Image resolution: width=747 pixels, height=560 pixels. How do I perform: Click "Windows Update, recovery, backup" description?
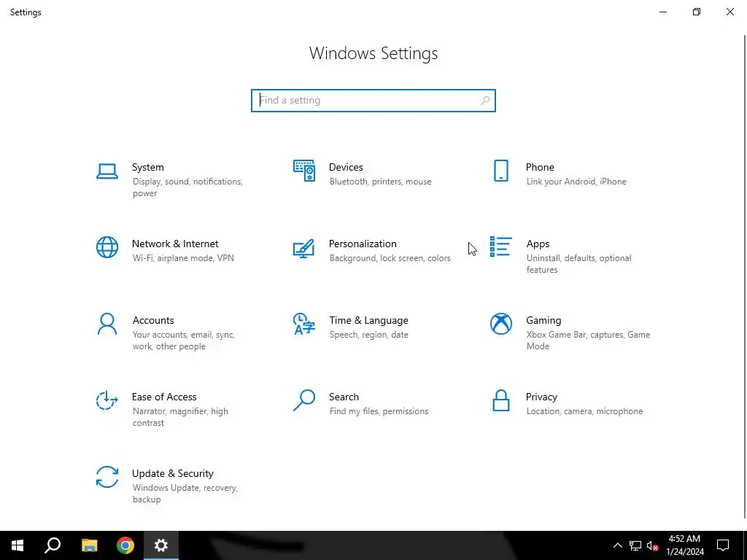[x=185, y=494]
